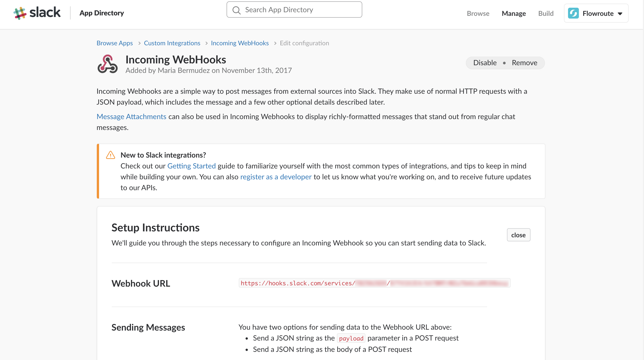Click New to Slack integrations? heading
This screenshot has height=360, width=644.
[x=163, y=155]
